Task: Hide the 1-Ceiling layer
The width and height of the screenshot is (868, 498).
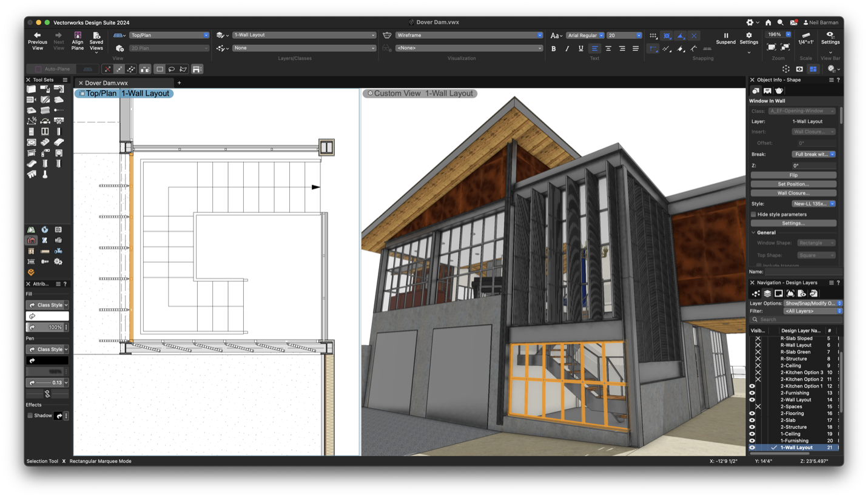Action: 752,434
